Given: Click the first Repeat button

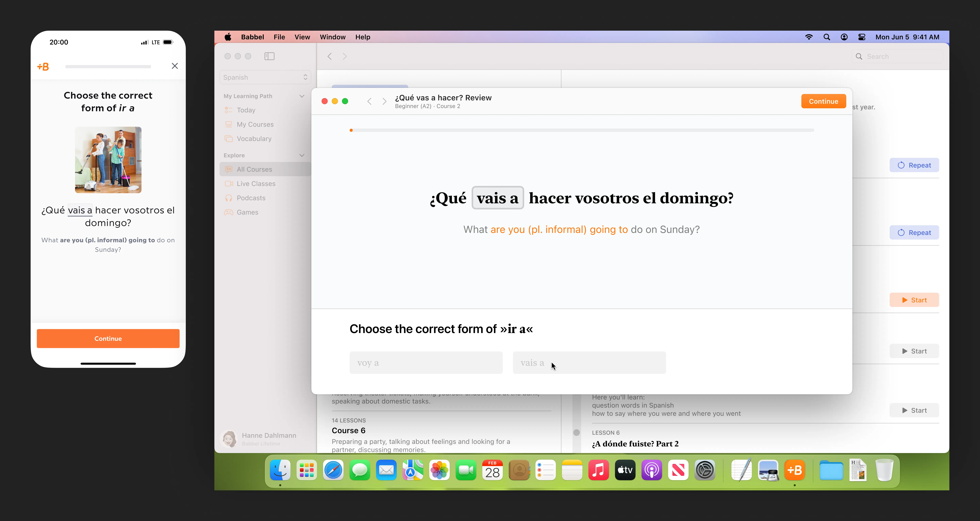Looking at the screenshot, I should [x=914, y=165].
